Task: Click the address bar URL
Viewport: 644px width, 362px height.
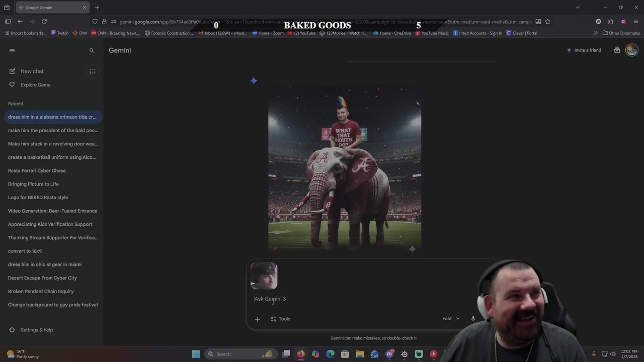Action: coord(325,22)
